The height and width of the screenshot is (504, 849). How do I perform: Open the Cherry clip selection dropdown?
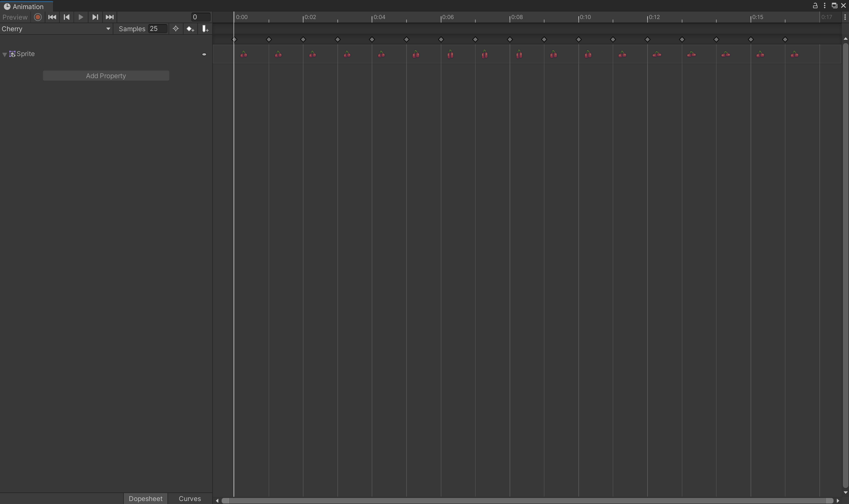(x=56, y=29)
